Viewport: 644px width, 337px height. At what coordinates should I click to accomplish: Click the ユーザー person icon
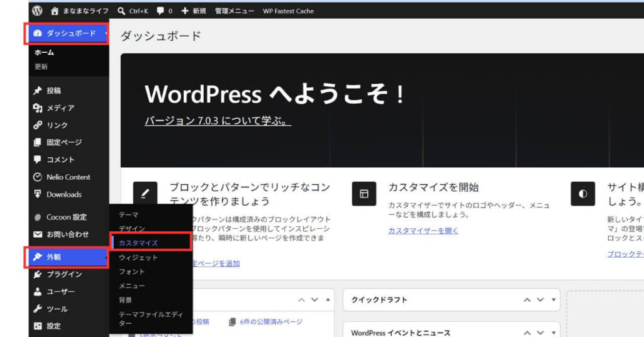(x=37, y=292)
